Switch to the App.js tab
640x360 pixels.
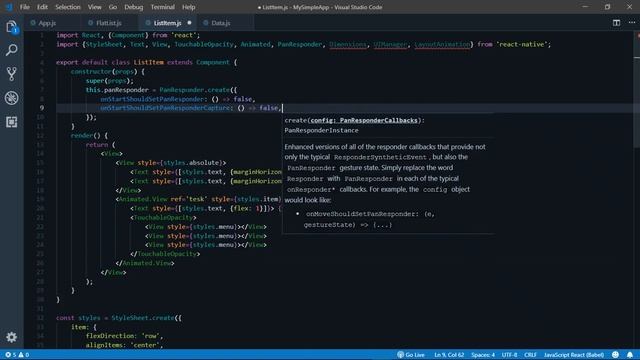(52, 23)
